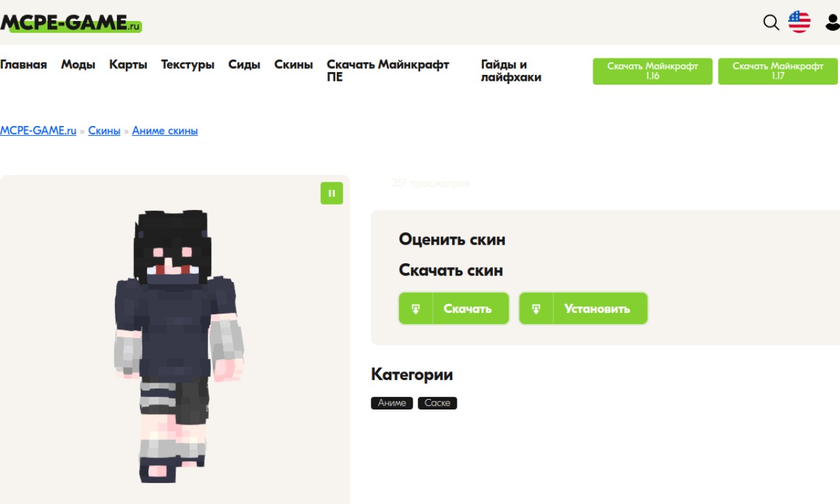Open the Главная menu item
This screenshot has width=840, height=504.
click(24, 64)
